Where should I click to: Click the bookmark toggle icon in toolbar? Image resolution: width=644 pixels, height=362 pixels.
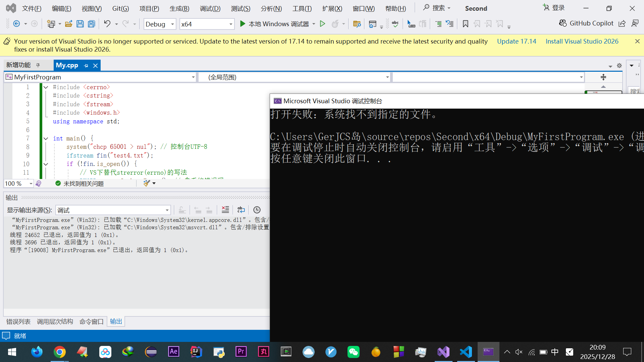tap(465, 24)
